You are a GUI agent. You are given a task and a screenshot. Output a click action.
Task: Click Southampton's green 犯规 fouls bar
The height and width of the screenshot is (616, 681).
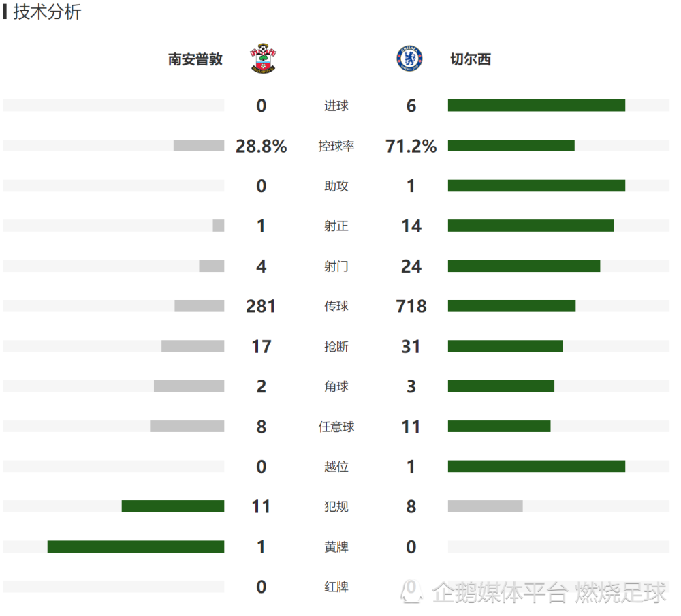coord(173,506)
